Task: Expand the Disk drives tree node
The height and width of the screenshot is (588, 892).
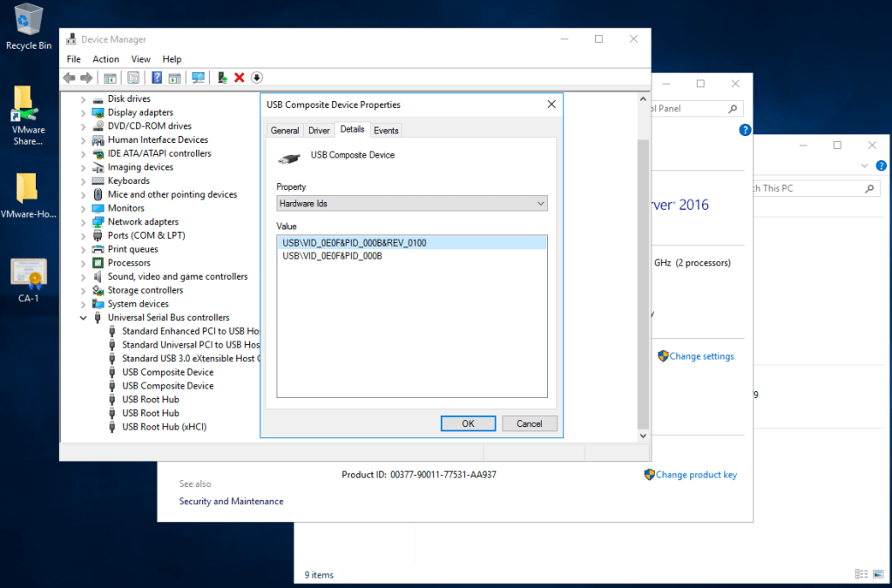Action: coord(84,99)
